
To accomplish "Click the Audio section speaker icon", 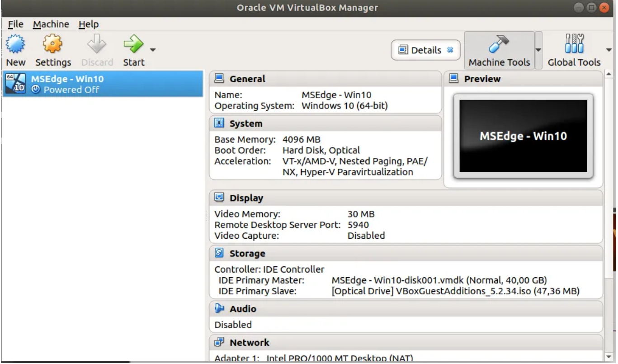I will [x=219, y=308].
